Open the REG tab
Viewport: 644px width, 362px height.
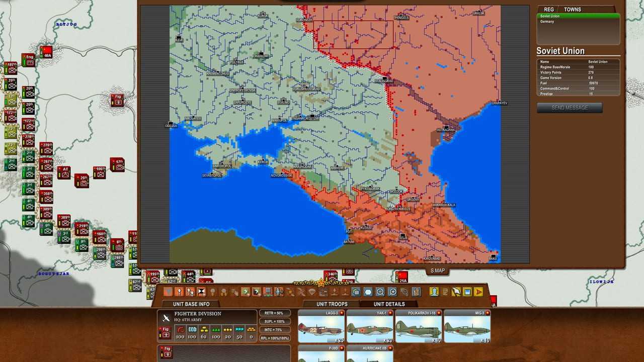[549, 10]
